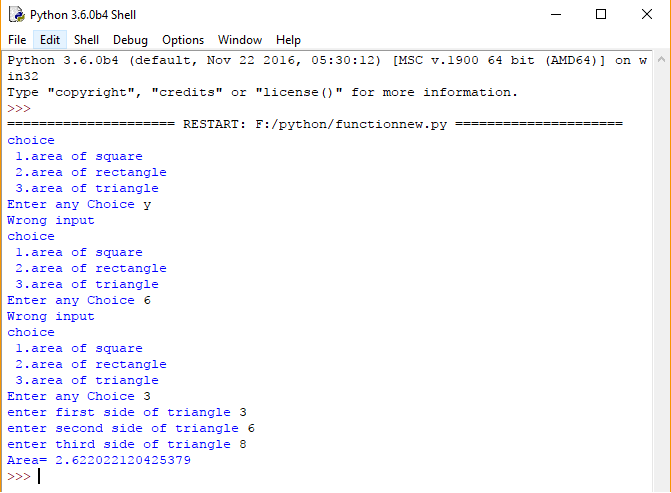Viewport: 671px width, 493px height.
Task: Click the window title 'Python 3.6.0b4 Shell'
Action: tap(83, 15)
